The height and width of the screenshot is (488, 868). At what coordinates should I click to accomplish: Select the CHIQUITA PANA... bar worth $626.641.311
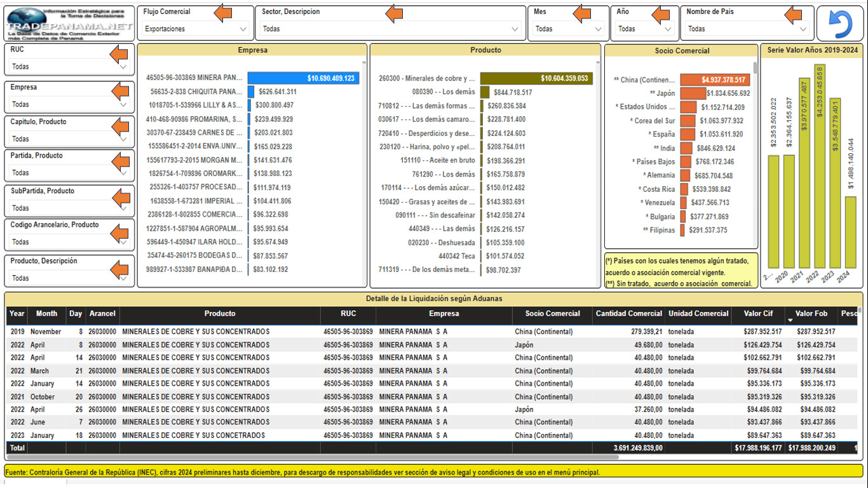pyautogui.click(x=251, y=91)
